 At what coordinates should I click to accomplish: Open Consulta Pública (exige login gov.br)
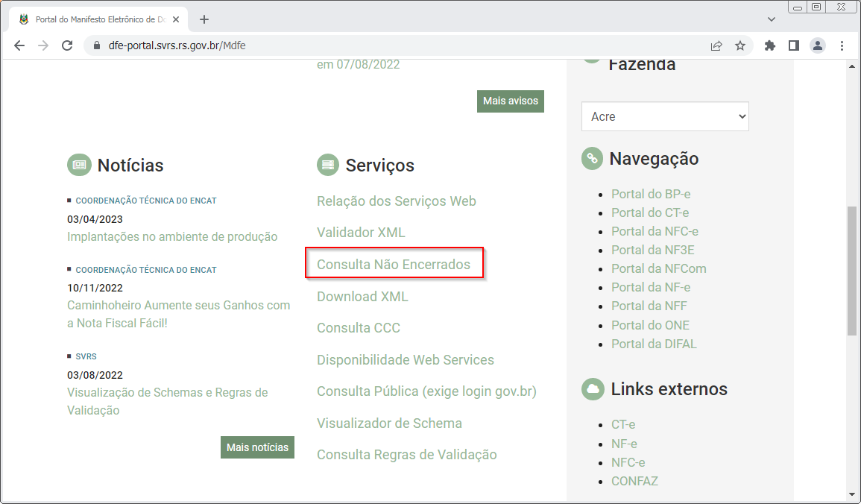426,391
